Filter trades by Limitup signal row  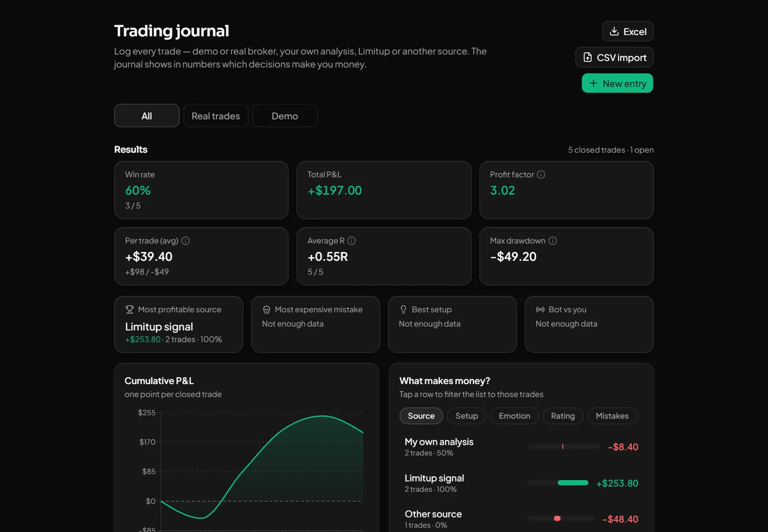tap(521, 483)
